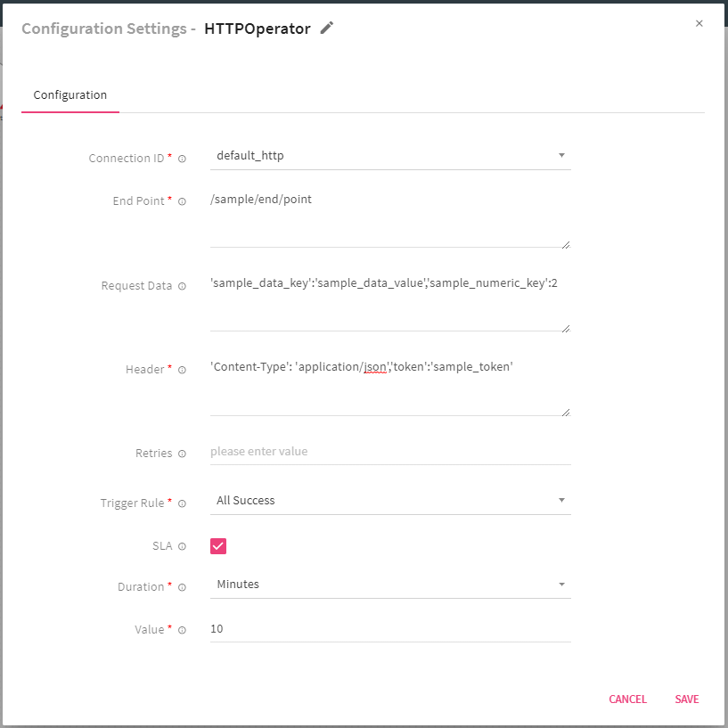Click the info icon beside Trigger Rule
This screenshot has height=728, width=728.
pos(182,503)
